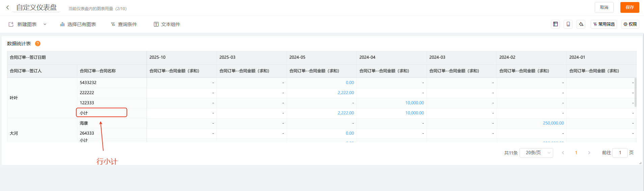Screen dimensions: 644x191
Task: Click the orange help question mark icon
Action: pos(38,44)
